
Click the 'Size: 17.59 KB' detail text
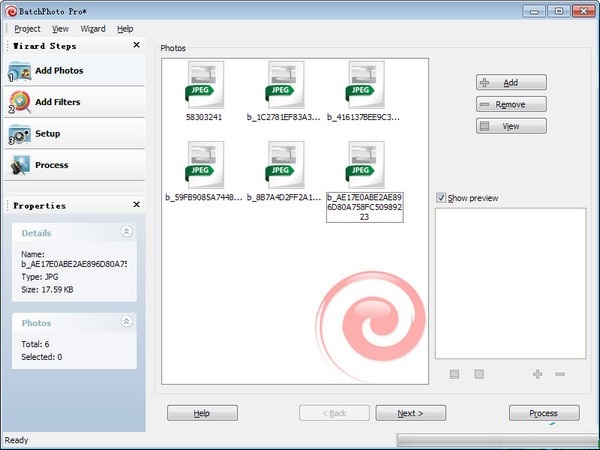tap(47, 290)
